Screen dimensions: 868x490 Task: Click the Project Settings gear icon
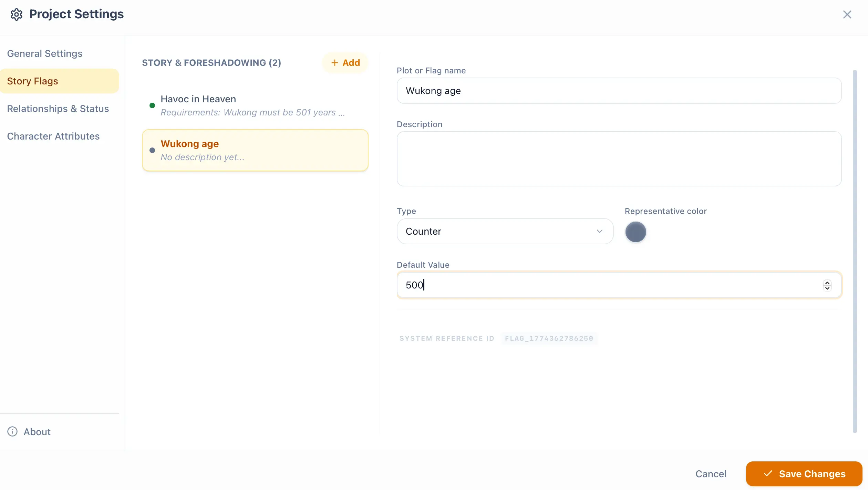pyautogui.click(x=17, y=14)
